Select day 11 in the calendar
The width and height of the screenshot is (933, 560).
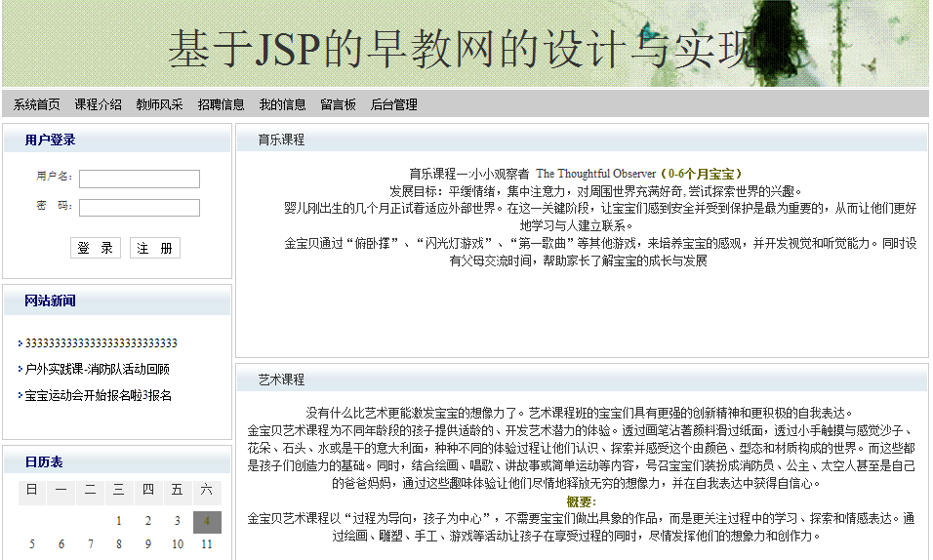point(207,544)
